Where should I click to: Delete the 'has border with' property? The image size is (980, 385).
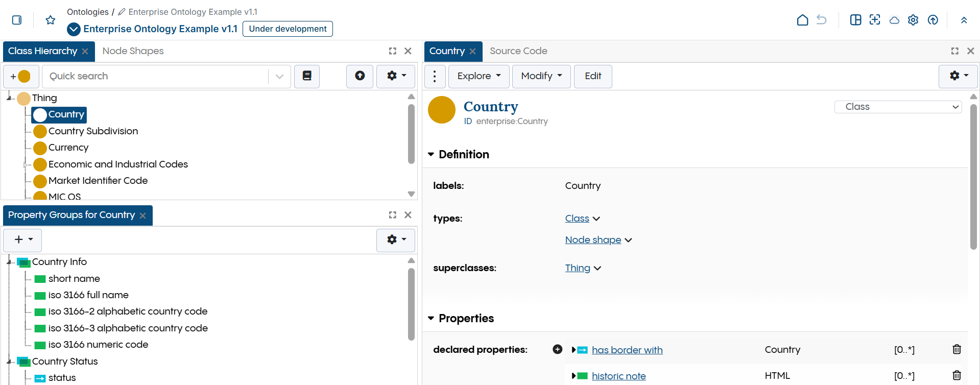(x=957, y=349)
